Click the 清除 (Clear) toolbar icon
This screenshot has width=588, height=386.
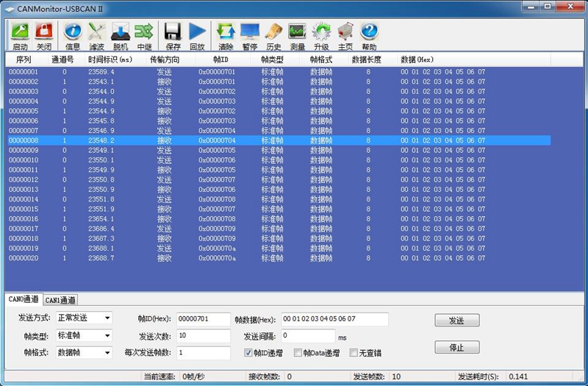226,32
